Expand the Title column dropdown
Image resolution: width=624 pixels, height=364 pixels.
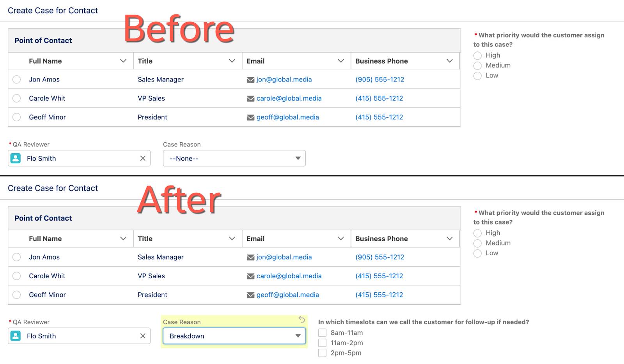tap(232, 61)
